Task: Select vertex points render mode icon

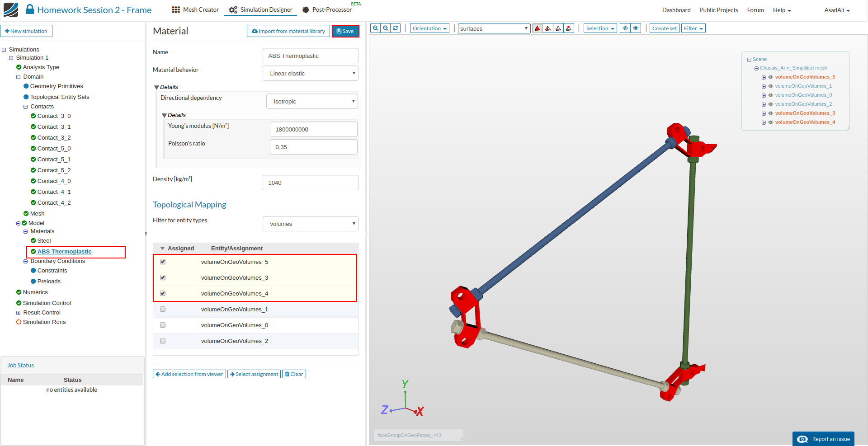Action: coord(569,28)
